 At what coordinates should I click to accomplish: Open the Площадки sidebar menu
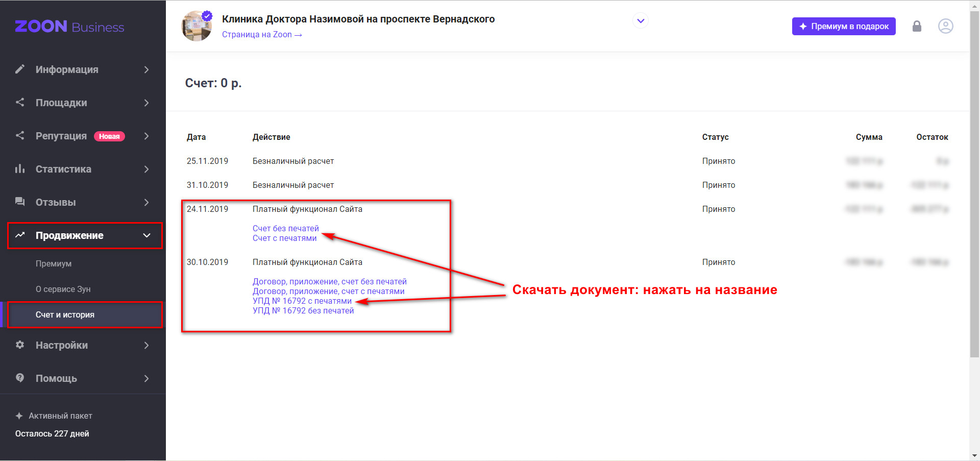(83, 103)
